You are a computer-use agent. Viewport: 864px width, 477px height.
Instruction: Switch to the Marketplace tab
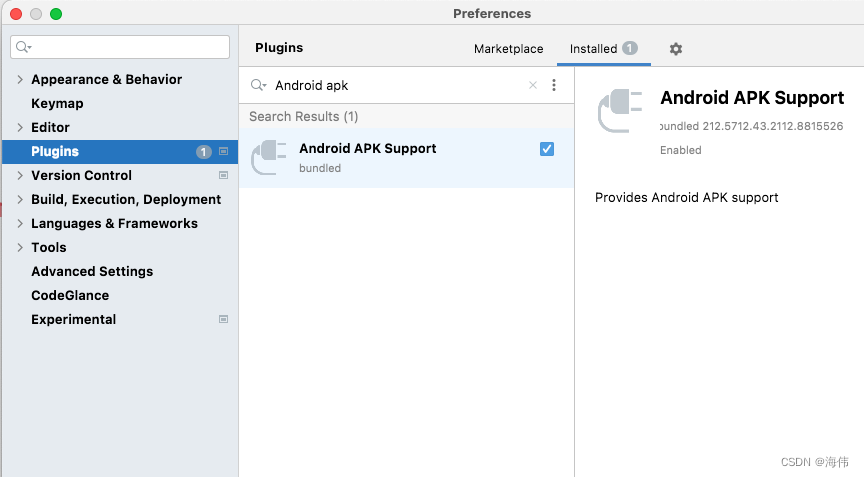pos(508,49)
